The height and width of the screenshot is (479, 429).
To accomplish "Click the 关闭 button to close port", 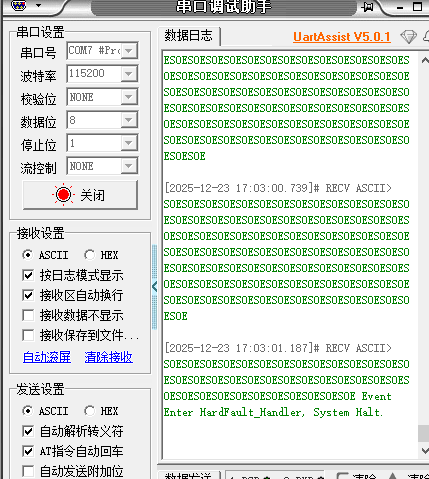I will coord(80,195).
